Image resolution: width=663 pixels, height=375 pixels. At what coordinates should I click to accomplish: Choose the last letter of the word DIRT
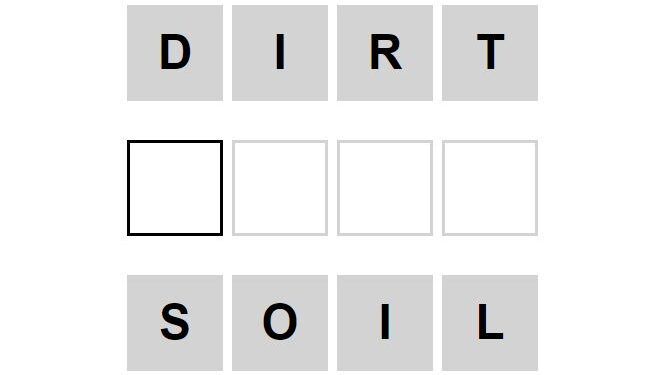pos(490,53)
